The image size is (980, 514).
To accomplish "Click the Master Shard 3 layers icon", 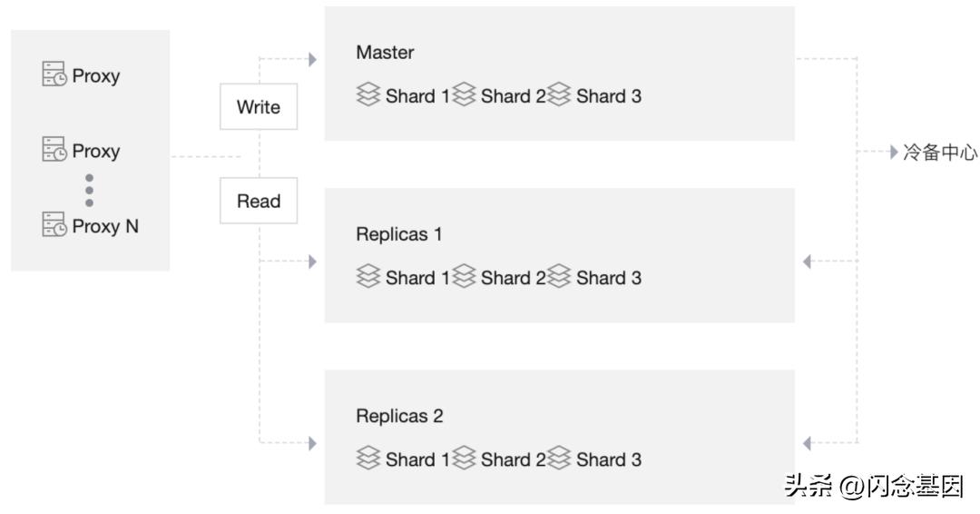I will 560,95.
